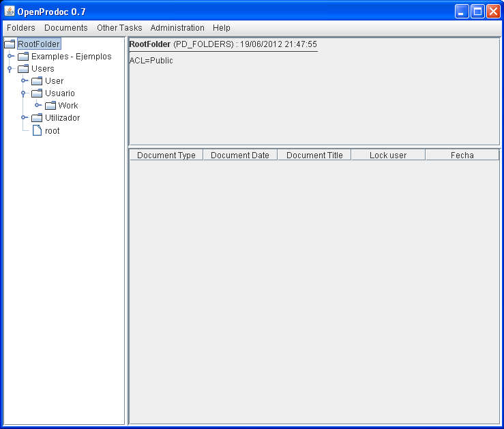Expand the Work folder node

pos(38,105)
